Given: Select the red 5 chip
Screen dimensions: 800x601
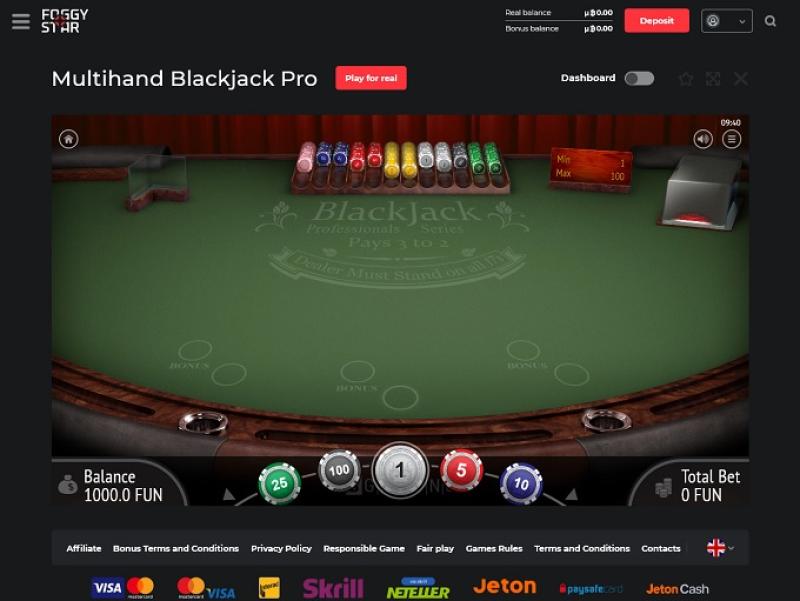Looking at the screenshot, I should pyautogui.click(x=461, y=470).
